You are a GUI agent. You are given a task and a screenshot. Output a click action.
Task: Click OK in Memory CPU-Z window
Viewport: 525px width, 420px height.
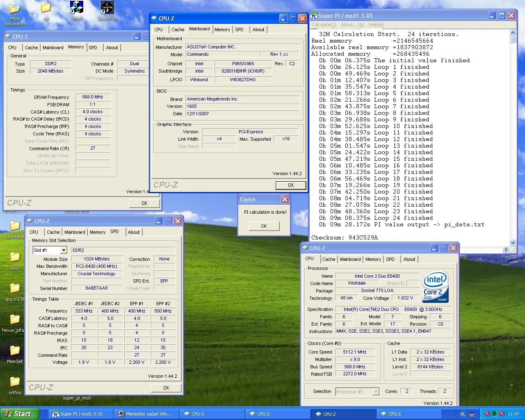point(144,203)
